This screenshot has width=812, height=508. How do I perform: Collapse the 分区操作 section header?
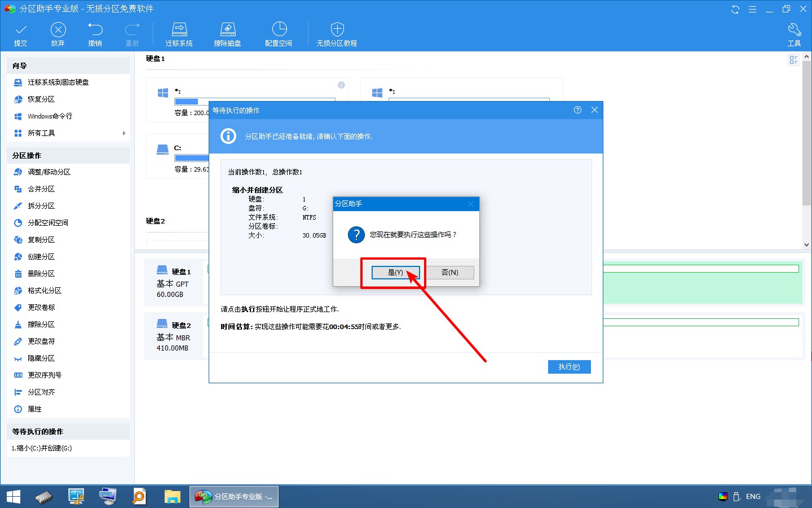68,156
